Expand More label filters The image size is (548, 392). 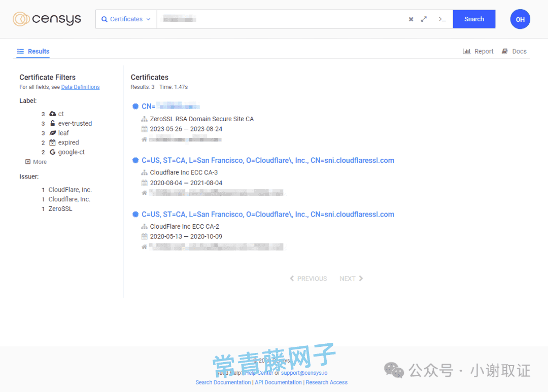point(36,162)
